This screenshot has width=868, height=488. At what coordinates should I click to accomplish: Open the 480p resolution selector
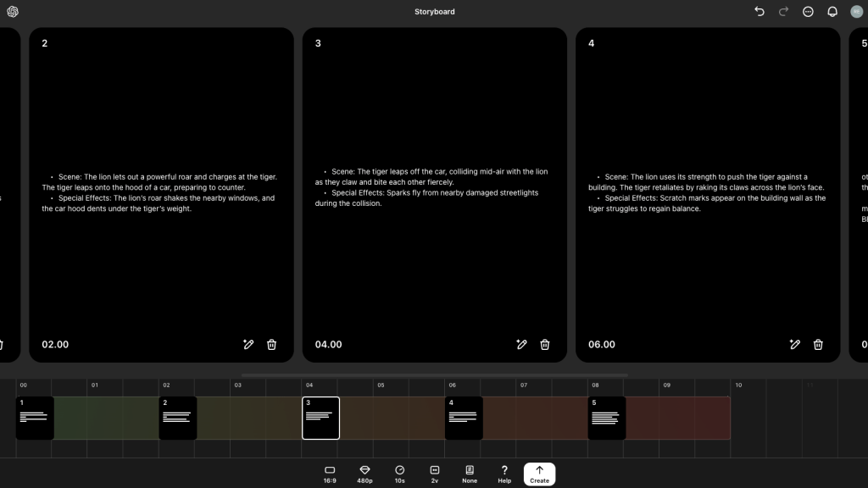tap(364, 474)
